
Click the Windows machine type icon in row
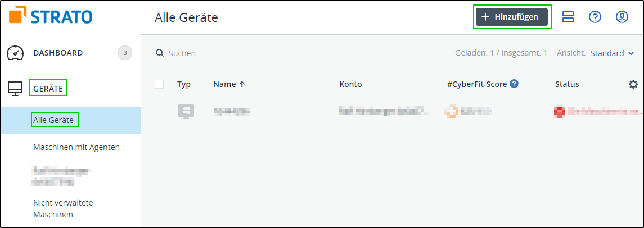coord(186,111)
